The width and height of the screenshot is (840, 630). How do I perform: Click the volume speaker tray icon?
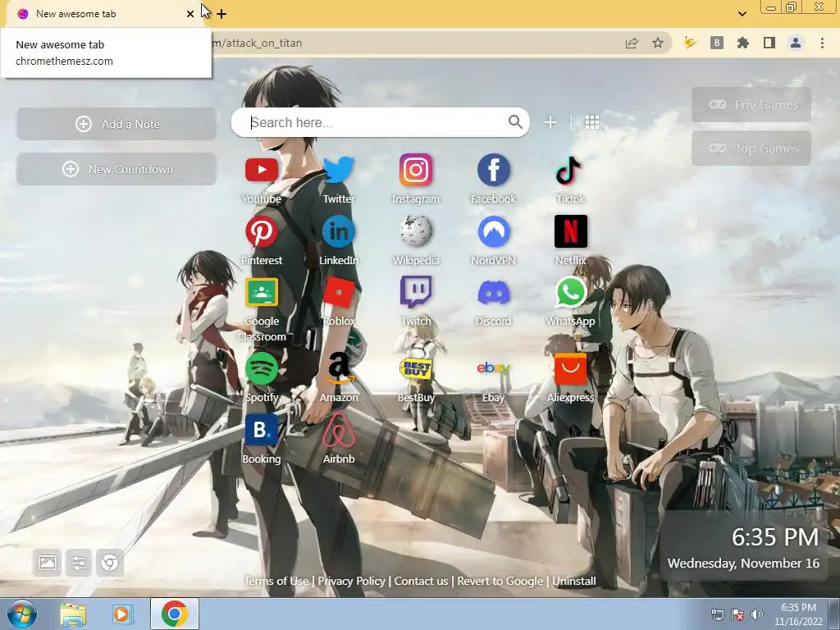757,614
